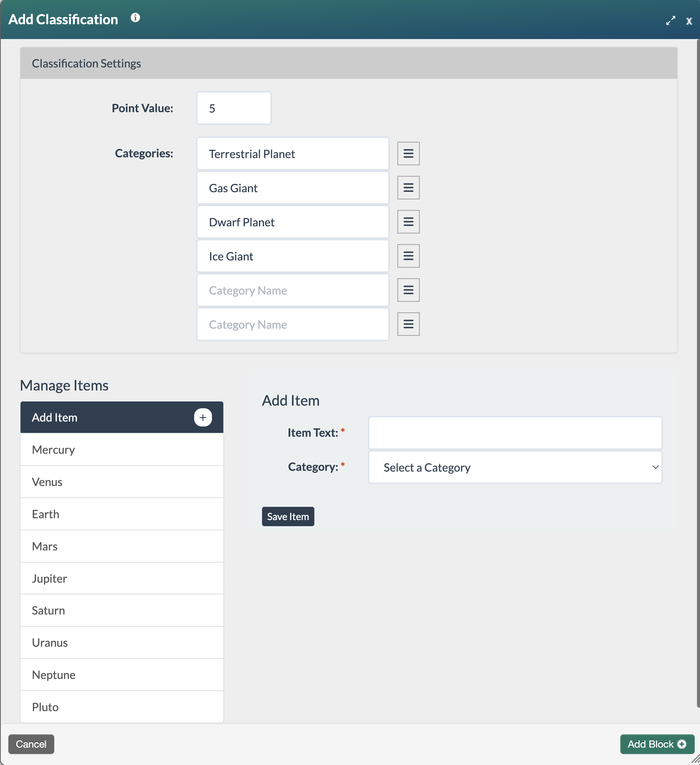Click the last empty Category Name field
700x765 pixels.
(293, 324)
